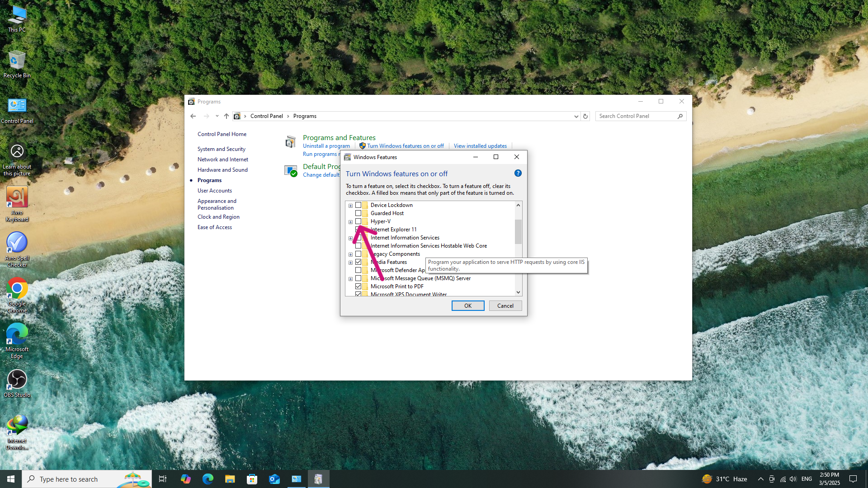Click the Up one level arrow
The width and height of the screenshot is (868, 488).
pos(226,116)
